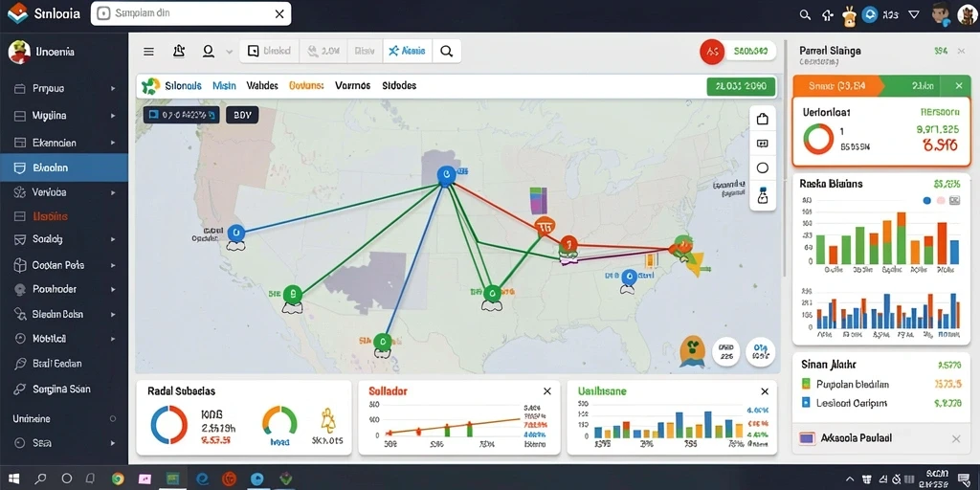Toggle the blue legend square in Sinan panel
This screenshot has width=980, height=490.
(806, 403)
